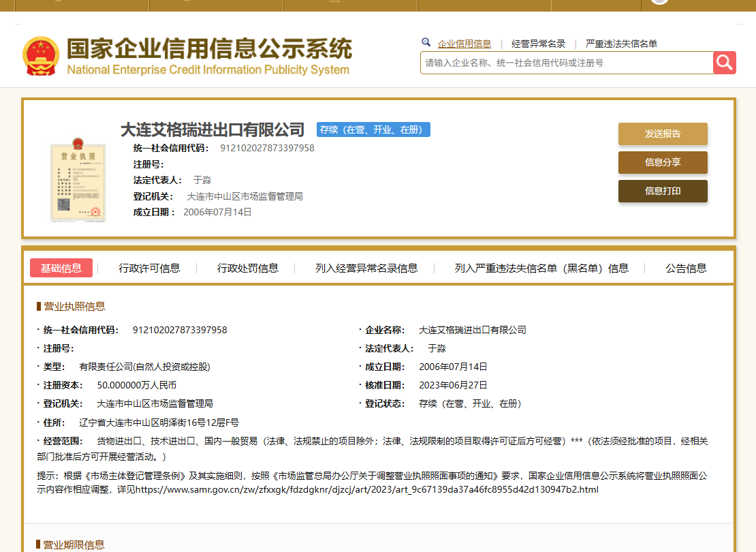Click the 信息打印 button
The image size is (756, 552).
662,191
